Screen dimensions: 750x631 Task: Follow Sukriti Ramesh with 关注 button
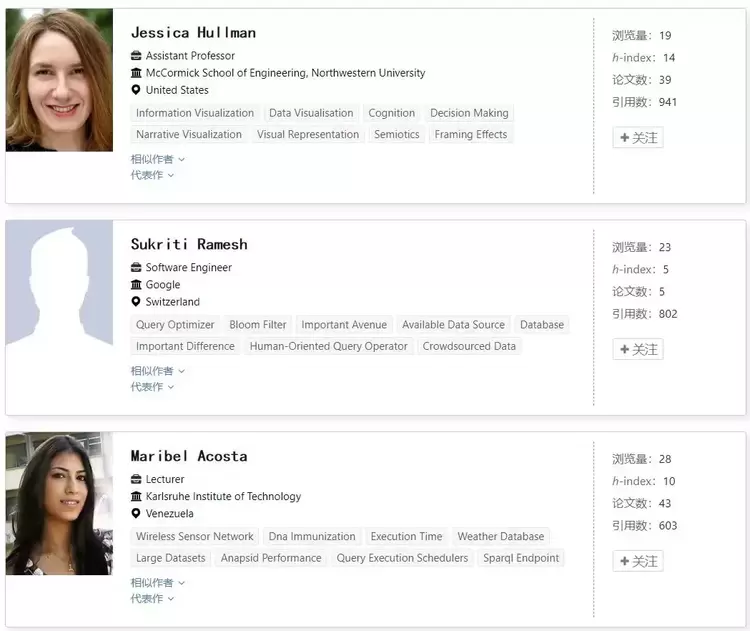pos(638,350)
